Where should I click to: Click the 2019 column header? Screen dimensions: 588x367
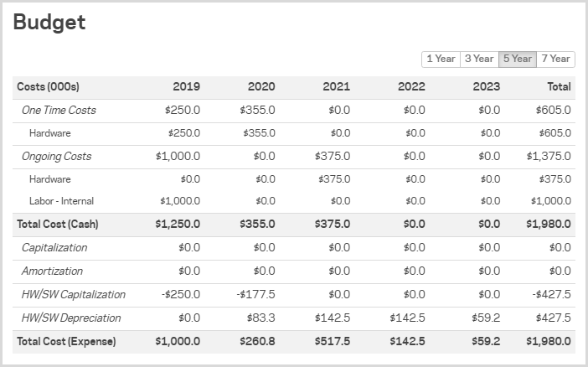click(186, 86)
